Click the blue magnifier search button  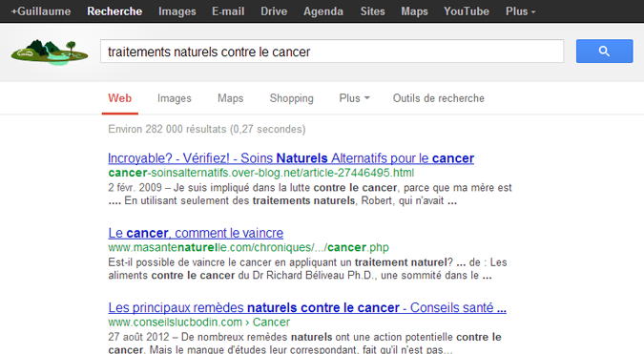(x=604, y=51)
